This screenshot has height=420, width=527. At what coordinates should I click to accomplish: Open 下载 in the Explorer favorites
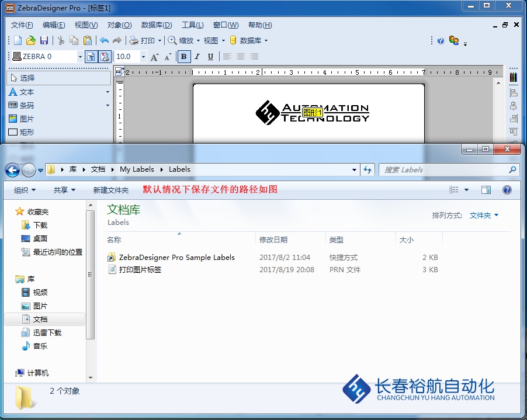click(34, 225)
